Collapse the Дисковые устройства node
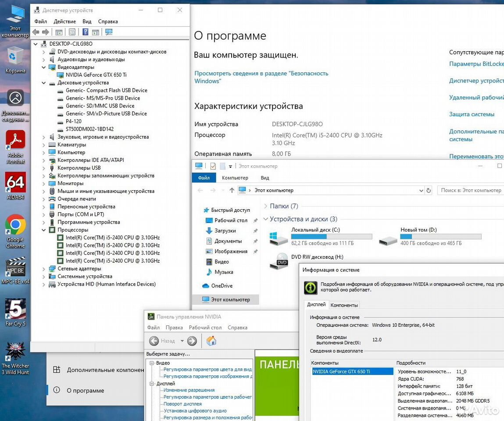Screen dimensions: 504x421 tap(44, 82)
